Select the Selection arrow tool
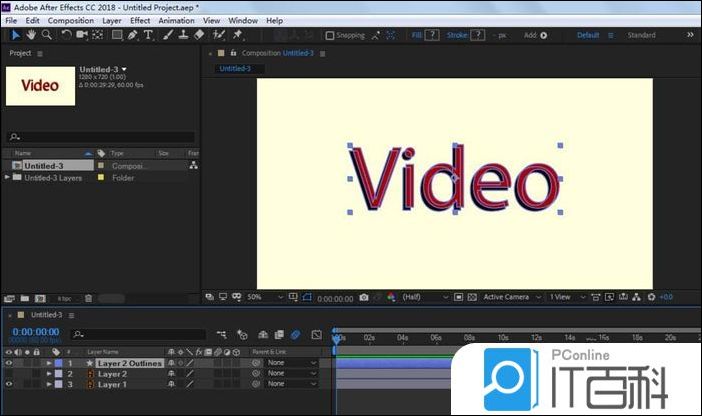This screenshot has height=416, width=702. pyautogui.click(x=15, y=35)
